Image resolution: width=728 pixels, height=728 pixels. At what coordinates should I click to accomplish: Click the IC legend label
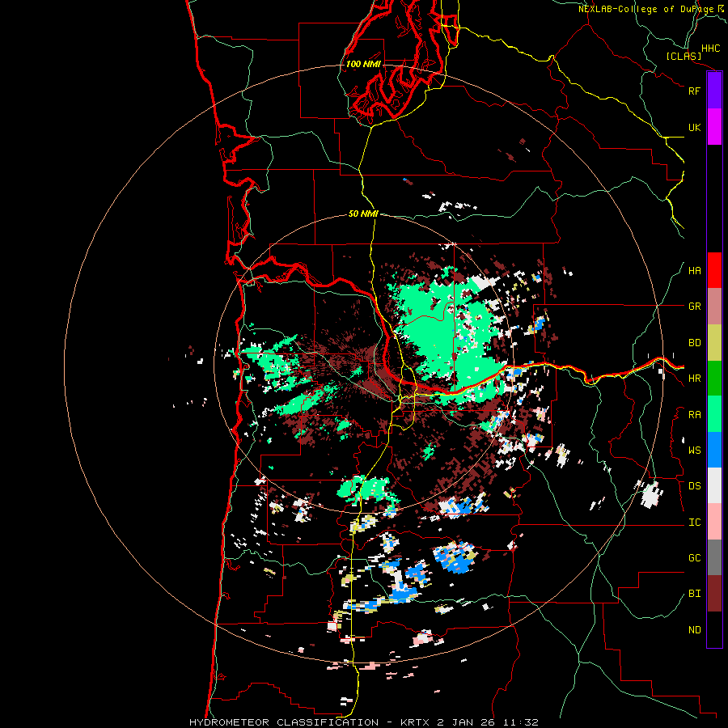[x=694, y=523]
